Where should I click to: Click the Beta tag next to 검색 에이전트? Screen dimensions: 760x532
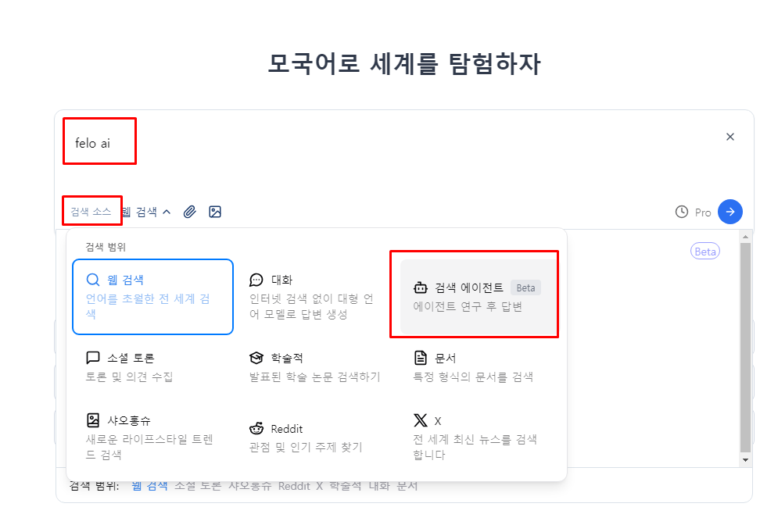(x=526, y=287)
